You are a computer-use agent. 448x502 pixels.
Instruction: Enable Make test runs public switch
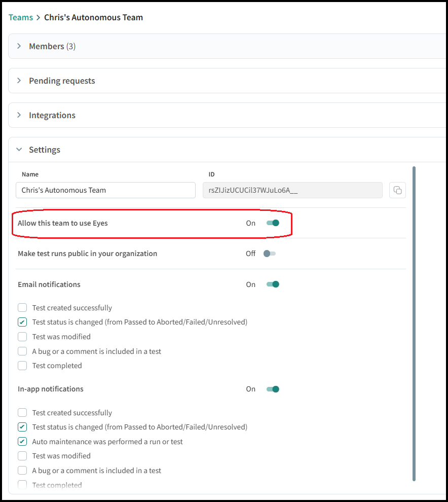270,254
